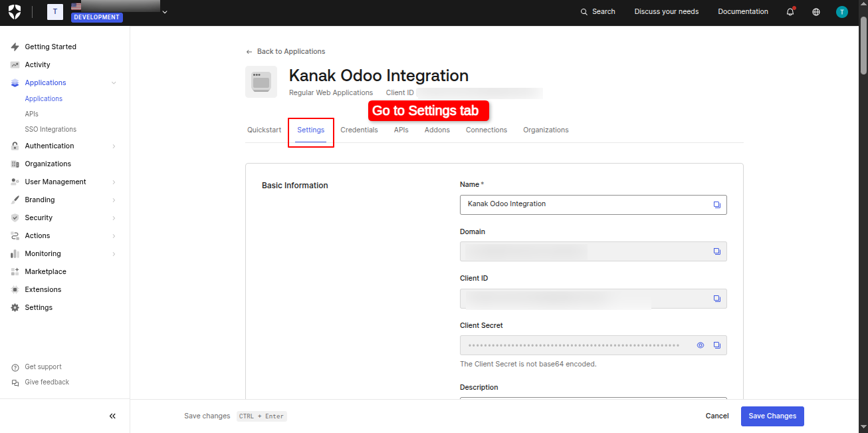Open the Addons tab
Image resolution: width=868 pixels, height=433 pixels.
(437, 130)
